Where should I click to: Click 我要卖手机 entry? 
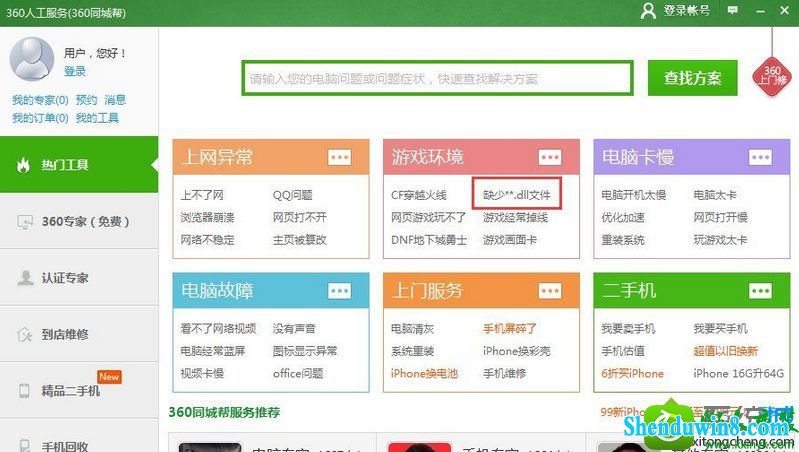pos(628,329)
